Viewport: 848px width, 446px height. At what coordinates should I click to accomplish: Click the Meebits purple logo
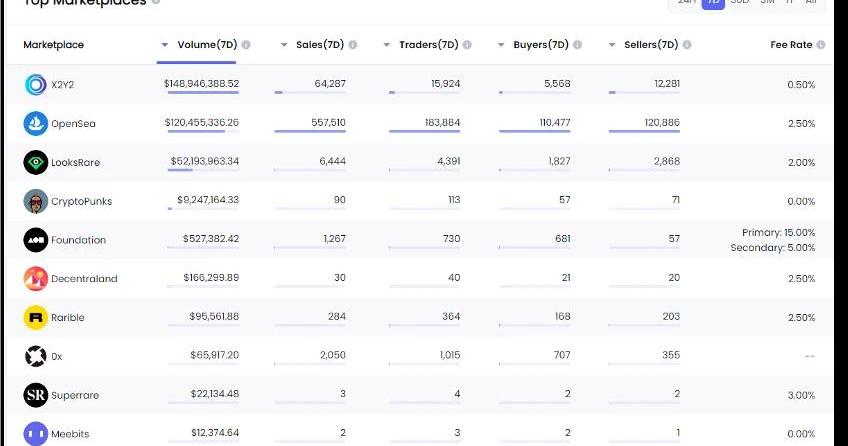[x=36, y=434]
